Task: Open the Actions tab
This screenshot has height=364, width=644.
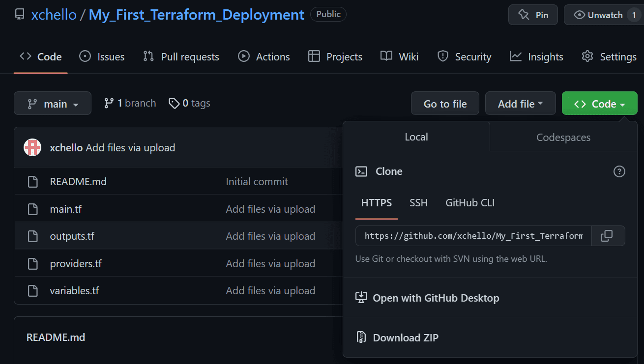Action: (x=264, y=56)
